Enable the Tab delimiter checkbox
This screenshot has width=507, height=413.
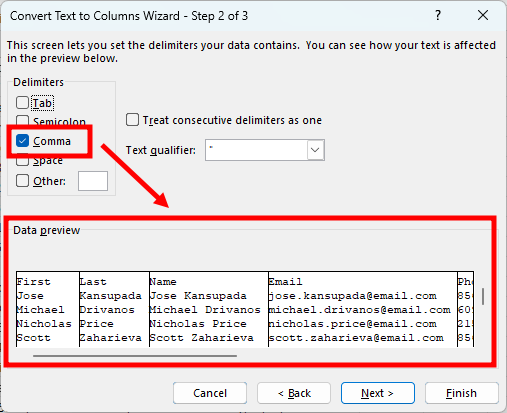tap(22, 103)
